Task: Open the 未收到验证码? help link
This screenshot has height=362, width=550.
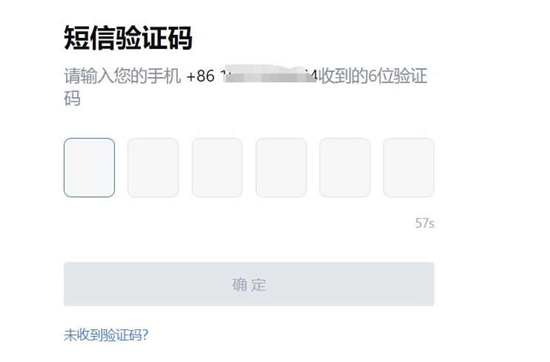Action: [x=106, y=335]
